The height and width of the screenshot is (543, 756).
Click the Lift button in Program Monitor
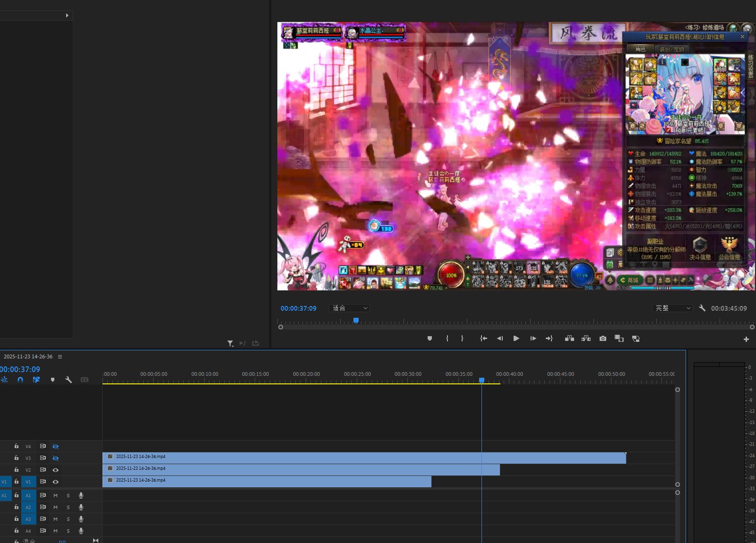point(569,339)
